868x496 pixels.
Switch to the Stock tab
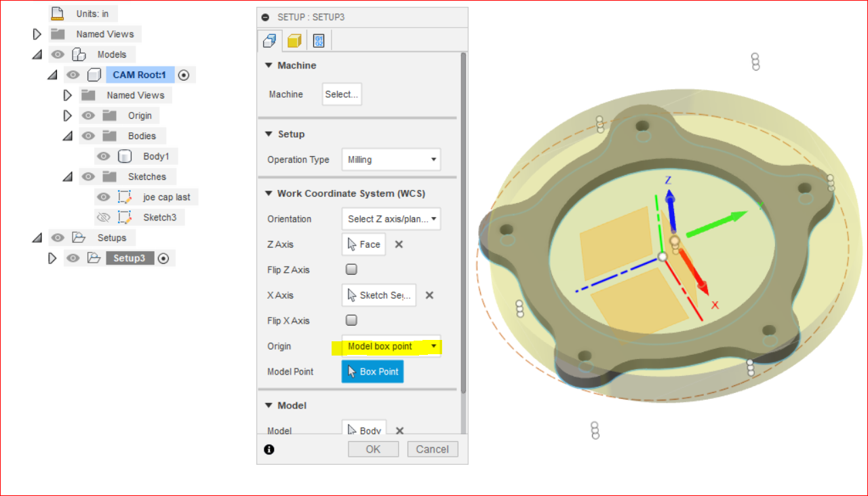click(x=294, y=41)
